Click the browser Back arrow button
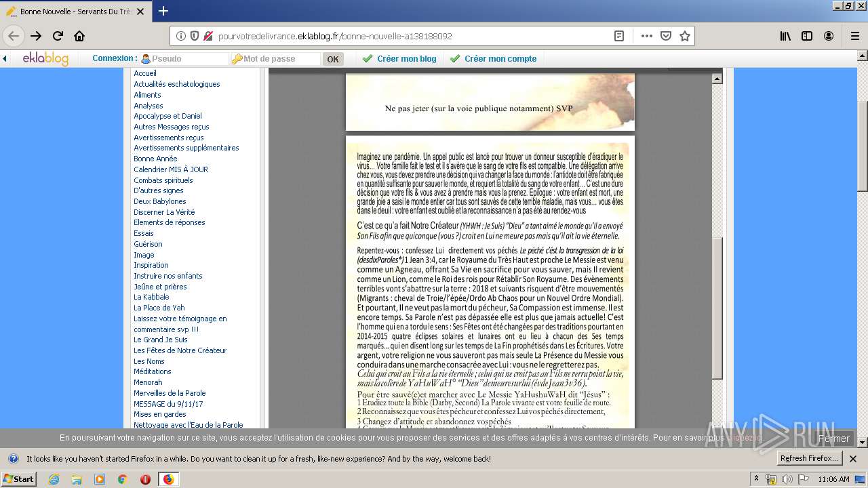The width and height of the screenshot is (868, 488). tap(14, 36)
